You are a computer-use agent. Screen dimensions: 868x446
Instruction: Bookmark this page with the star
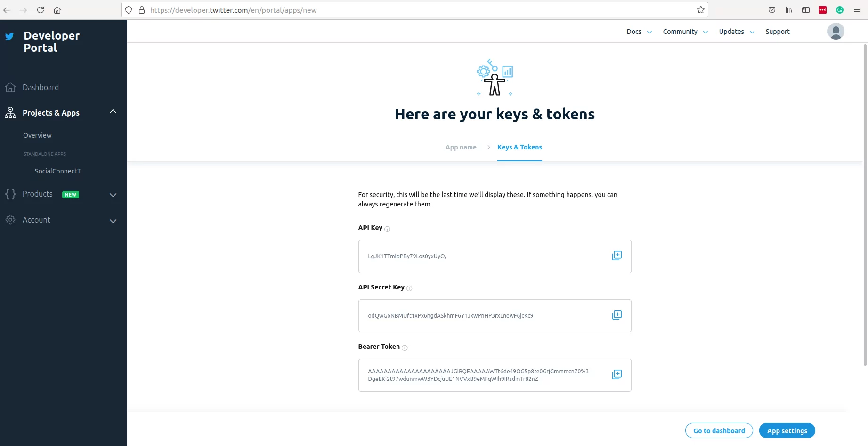(700, 10)
